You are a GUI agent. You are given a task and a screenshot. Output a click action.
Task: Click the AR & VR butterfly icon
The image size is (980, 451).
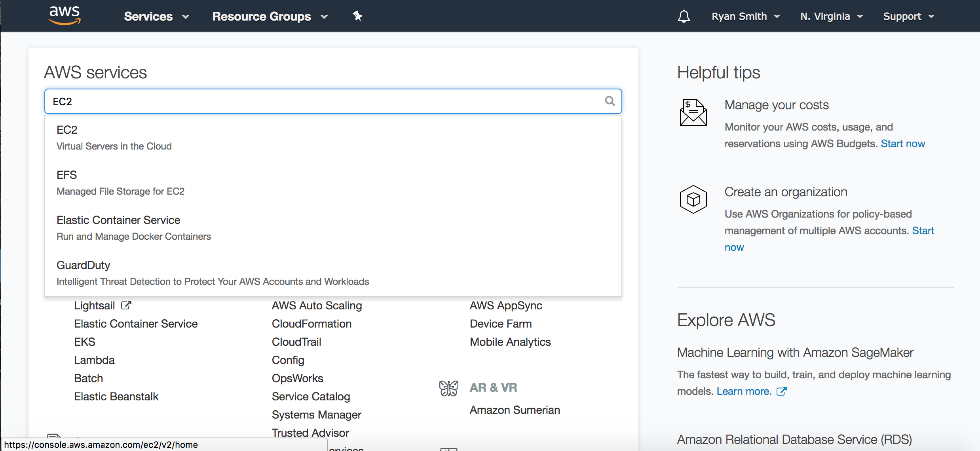pyautogui.click(x=448, y=388)
